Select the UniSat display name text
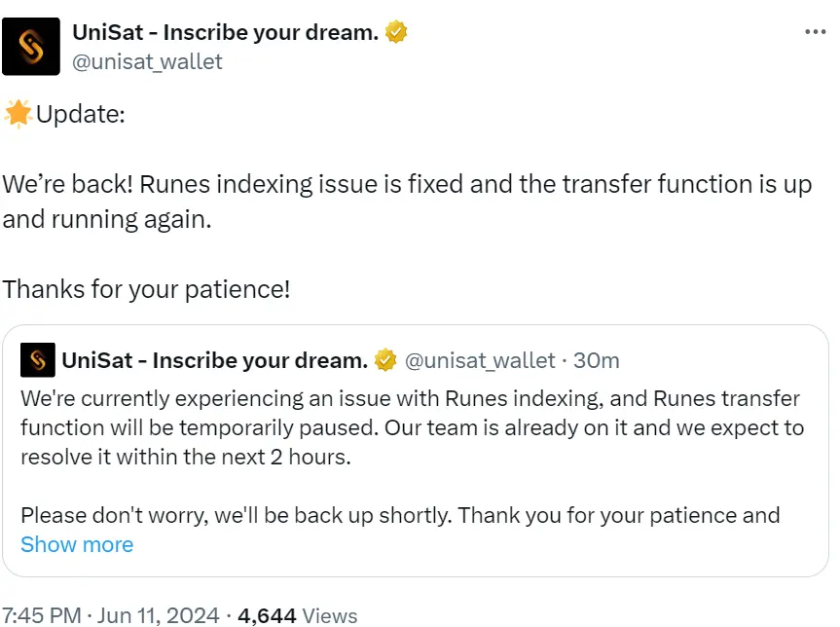Viewport: 840px width, 627px height. [224, 31]
